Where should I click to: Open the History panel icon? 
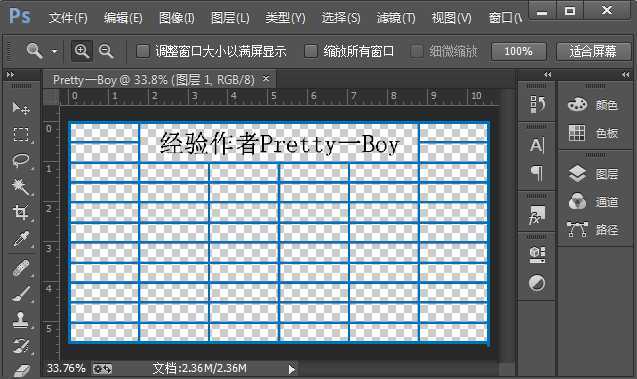tap(537, 105)
